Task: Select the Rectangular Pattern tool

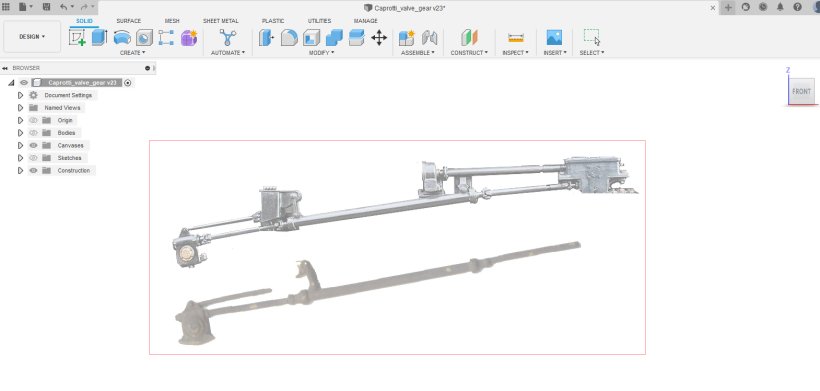Action: pyautogui.click(x=166, y=38)
